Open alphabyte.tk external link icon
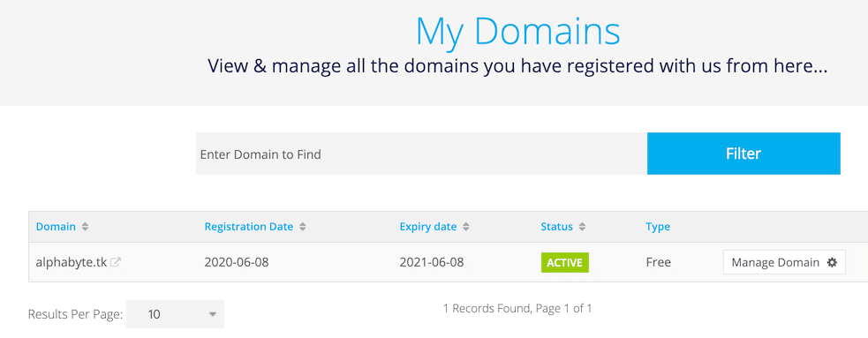Screen dimensions: 868x338 coord(115,263)
